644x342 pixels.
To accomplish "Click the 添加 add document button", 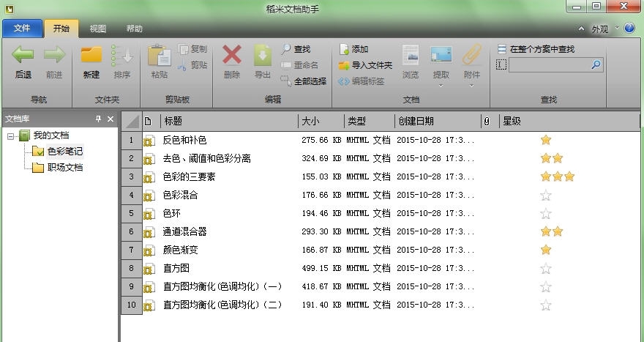I will coord(353,49).
